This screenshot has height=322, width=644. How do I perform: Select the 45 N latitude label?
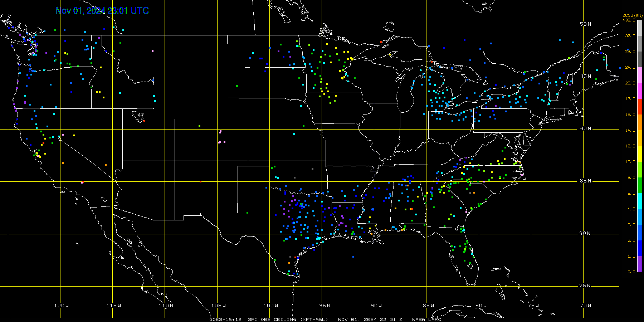pyautogui.click(x=586, y=76)
